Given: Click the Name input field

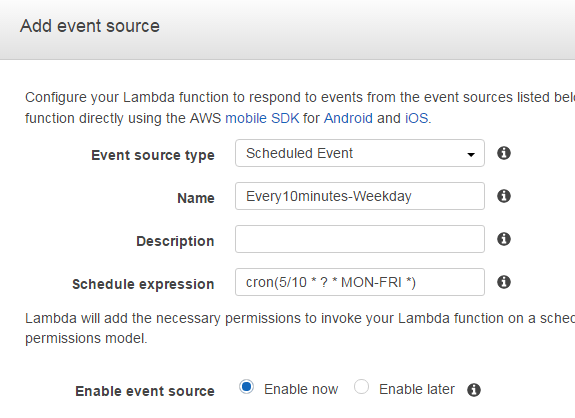Looking at the screenshot, I should [x=360, y=196].
